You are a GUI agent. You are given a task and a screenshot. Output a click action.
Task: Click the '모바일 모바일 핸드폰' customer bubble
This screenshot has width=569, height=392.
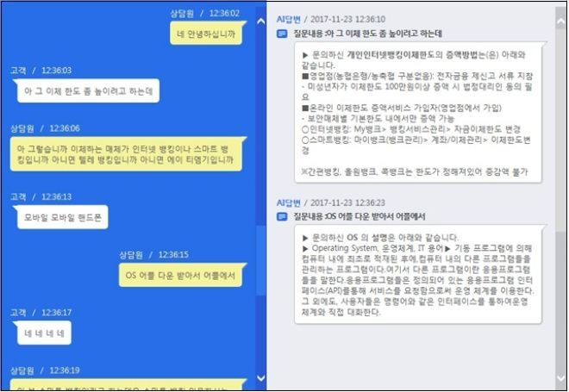[62, 217]
